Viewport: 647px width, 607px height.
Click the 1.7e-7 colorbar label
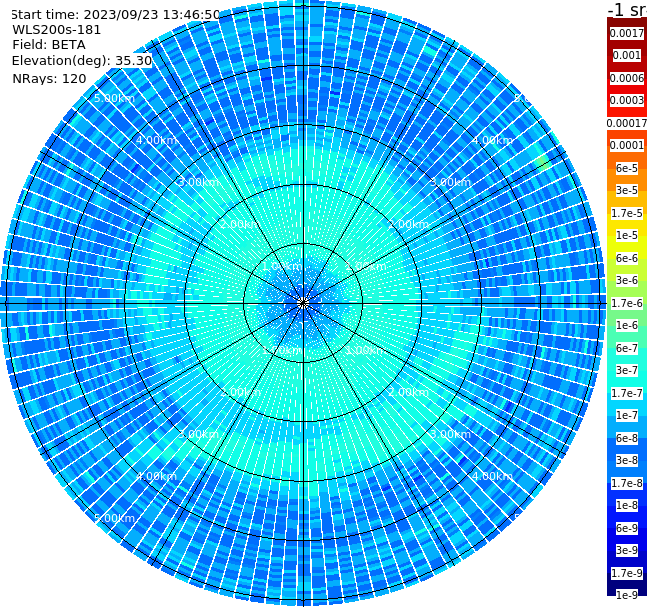click(x=627, y=393)
